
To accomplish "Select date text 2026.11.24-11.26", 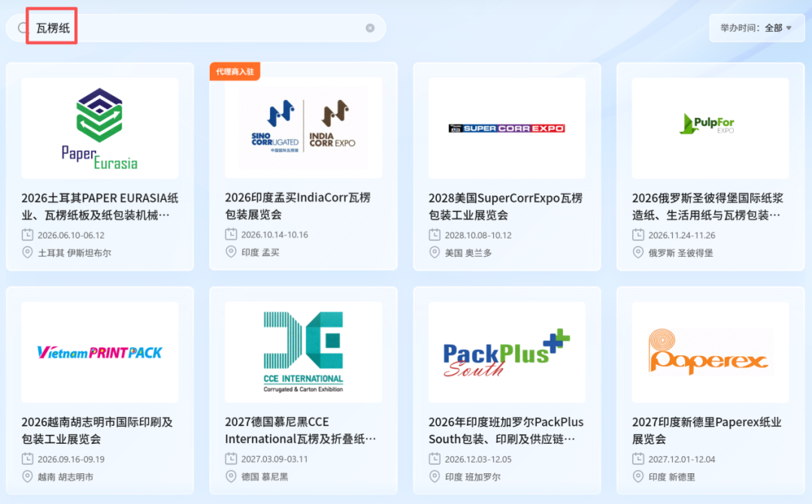I will tap(681, 235).
